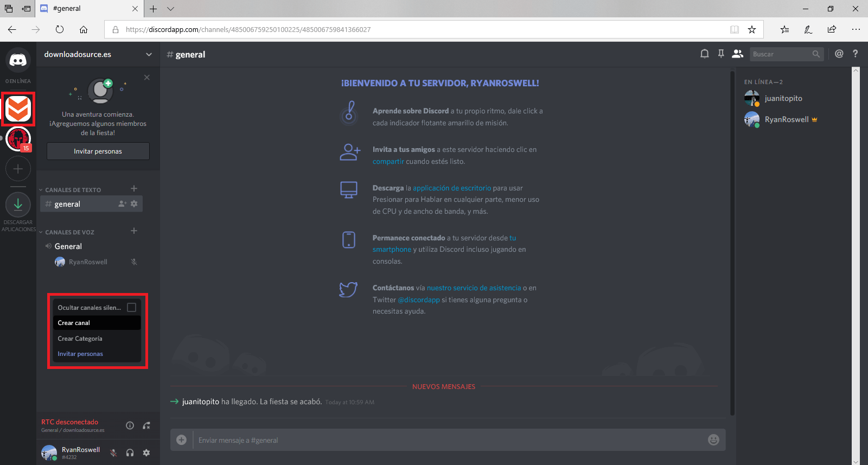
Task: Click Invitar personas button in sidebar
Action: [x=98, y=151]
